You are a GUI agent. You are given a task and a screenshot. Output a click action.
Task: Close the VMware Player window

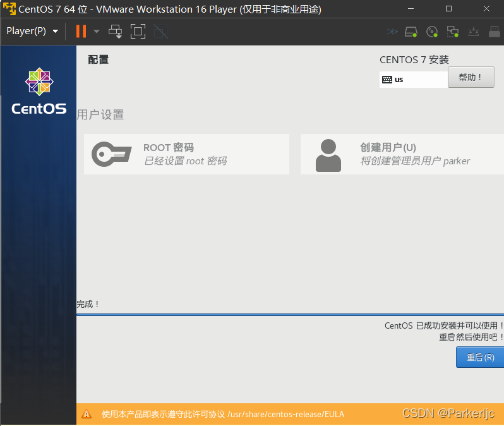click(x=487, y=9)
